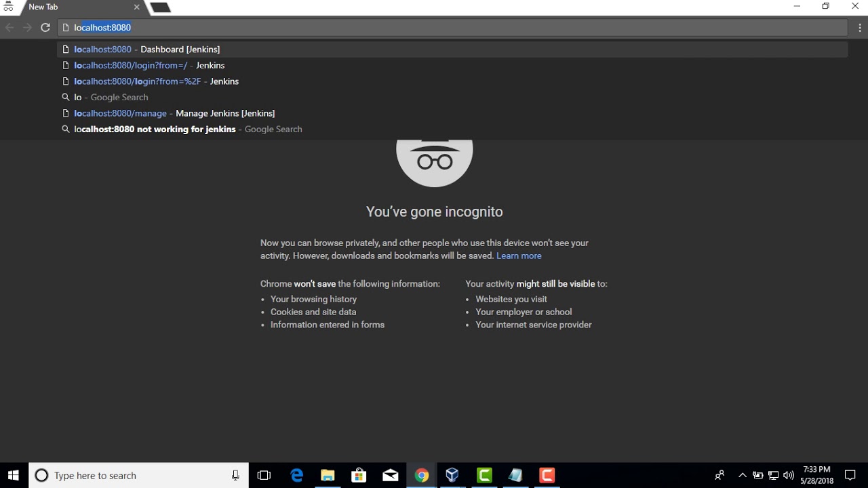Open the Windows Start menu
The width and height of the screenshot is (868, 488).
pos(14,475)
